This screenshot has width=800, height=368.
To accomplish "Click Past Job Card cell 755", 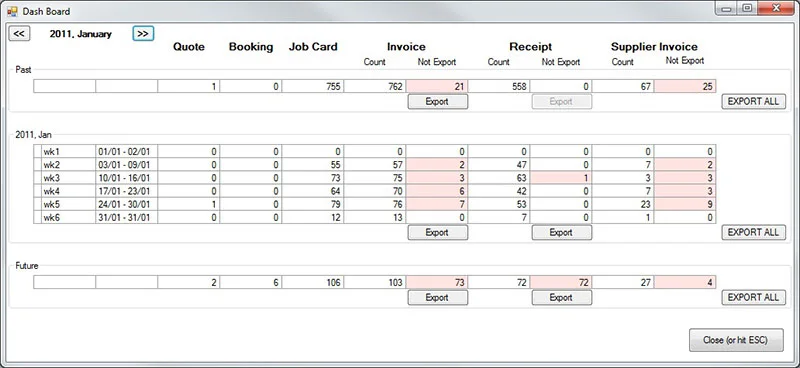I will pos(313,87).
